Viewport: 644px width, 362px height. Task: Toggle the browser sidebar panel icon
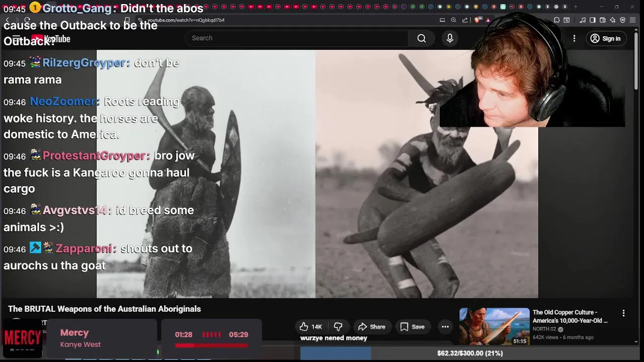pos(593,20)
